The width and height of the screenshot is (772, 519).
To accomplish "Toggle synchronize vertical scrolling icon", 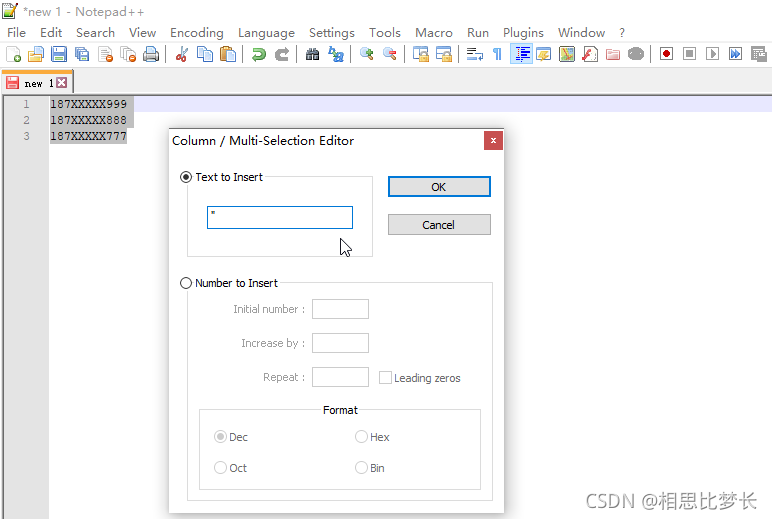I will 420,54.
